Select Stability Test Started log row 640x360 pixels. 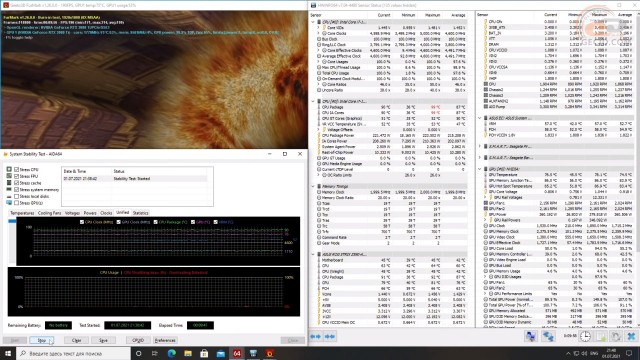[x=135, y=179]
